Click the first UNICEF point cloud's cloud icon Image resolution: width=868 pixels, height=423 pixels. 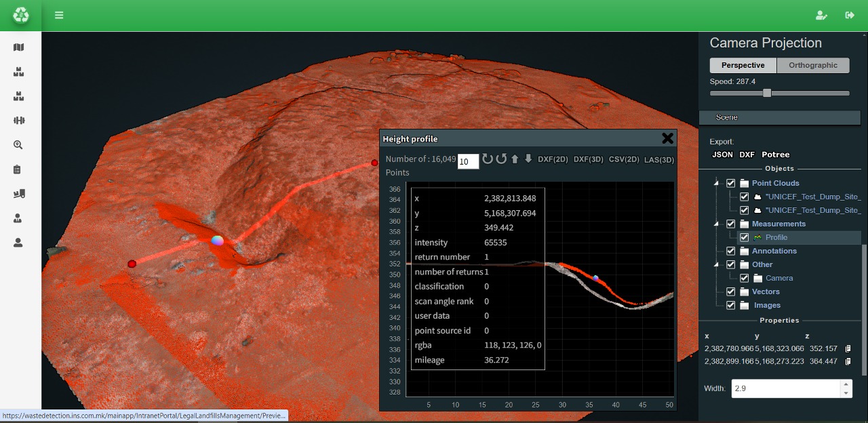[x=757, y=197]
